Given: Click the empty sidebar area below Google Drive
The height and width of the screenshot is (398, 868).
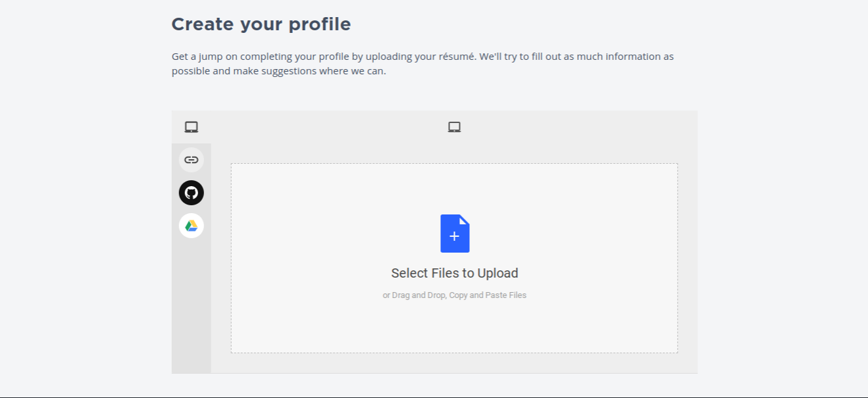Looking at the screenshot, I should pos(191,306).
